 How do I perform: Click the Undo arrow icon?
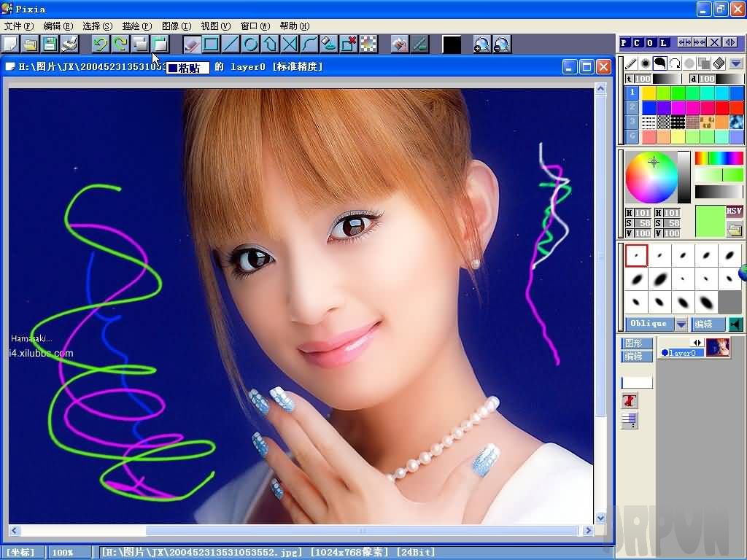tap(101, 44)
